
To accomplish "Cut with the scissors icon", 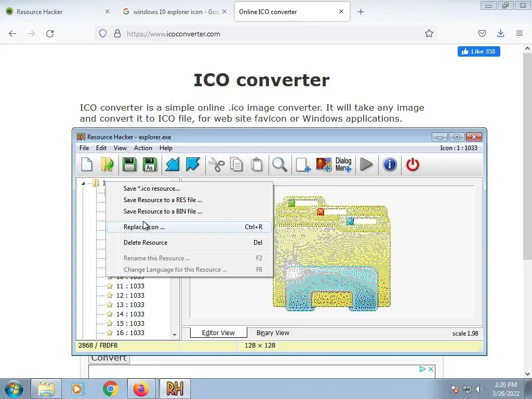I will [x=216, y=165].
